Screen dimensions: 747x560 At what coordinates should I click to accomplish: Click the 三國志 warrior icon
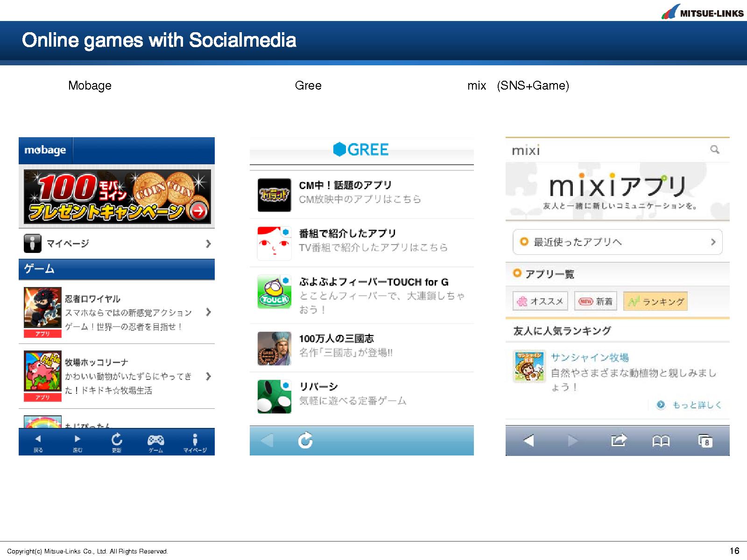pyautogui.click(x=275, y=348)
